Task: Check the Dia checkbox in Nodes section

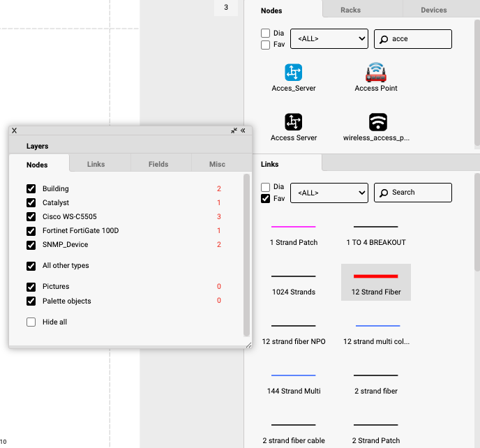Action: click(265, 33)
